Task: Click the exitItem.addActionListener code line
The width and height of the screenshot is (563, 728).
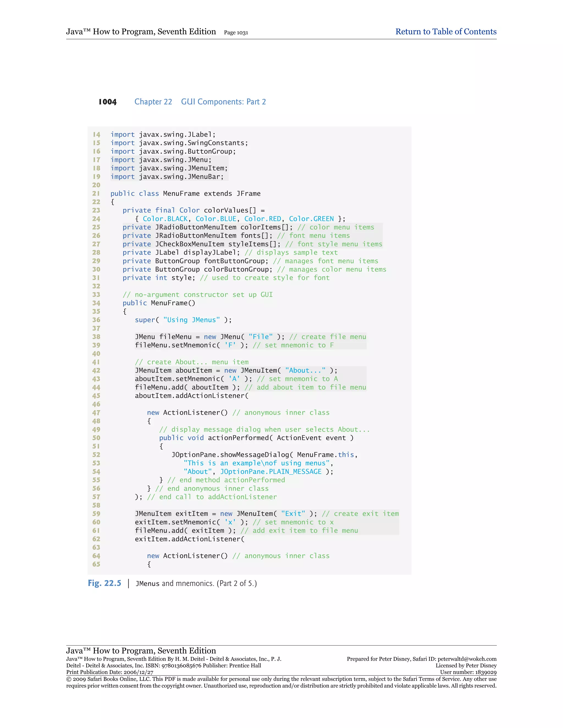Action: click(189, 539)
